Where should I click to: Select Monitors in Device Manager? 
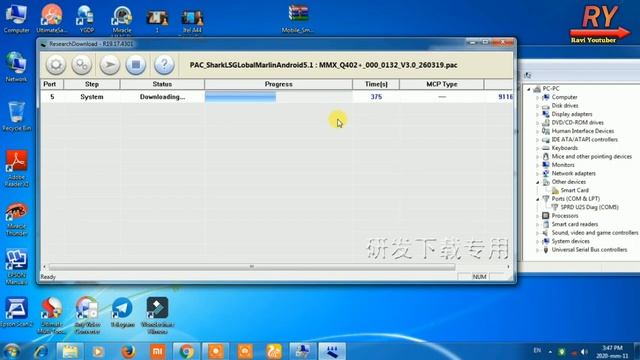coord(563,165)
